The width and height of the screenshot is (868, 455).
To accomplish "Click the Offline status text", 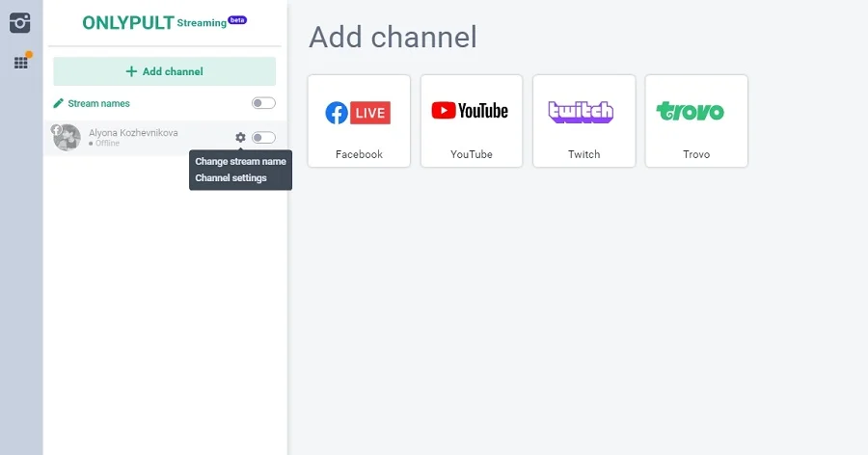I will [x=106, y=144].
